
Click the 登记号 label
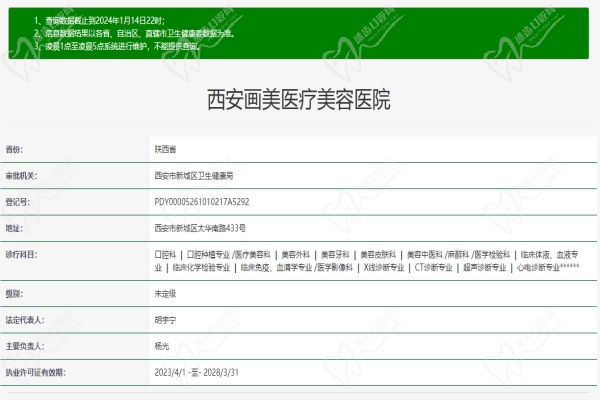[18, 202]
